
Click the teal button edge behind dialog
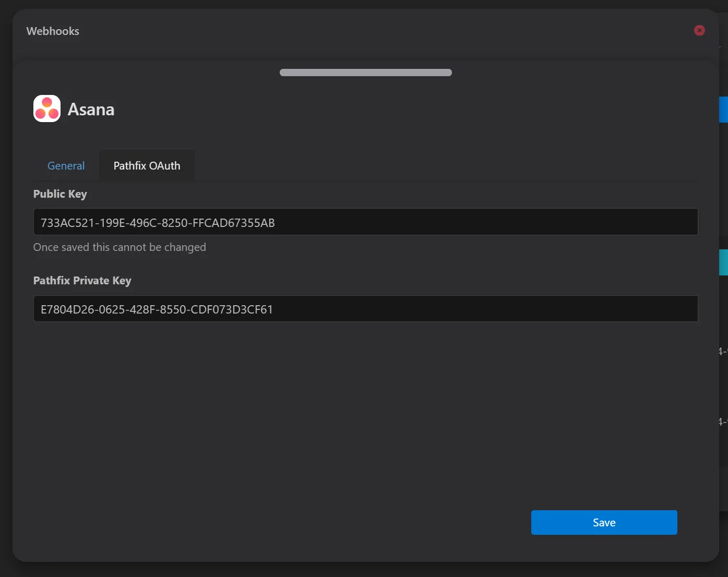(x=723, y=262)
